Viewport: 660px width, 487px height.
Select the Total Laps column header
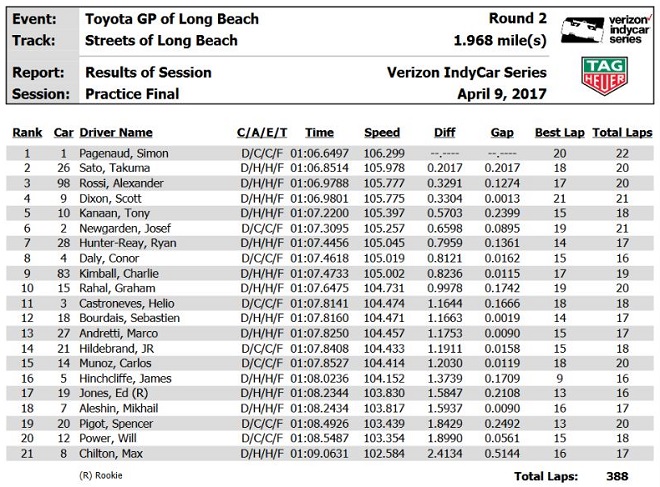tap(621, 132)
